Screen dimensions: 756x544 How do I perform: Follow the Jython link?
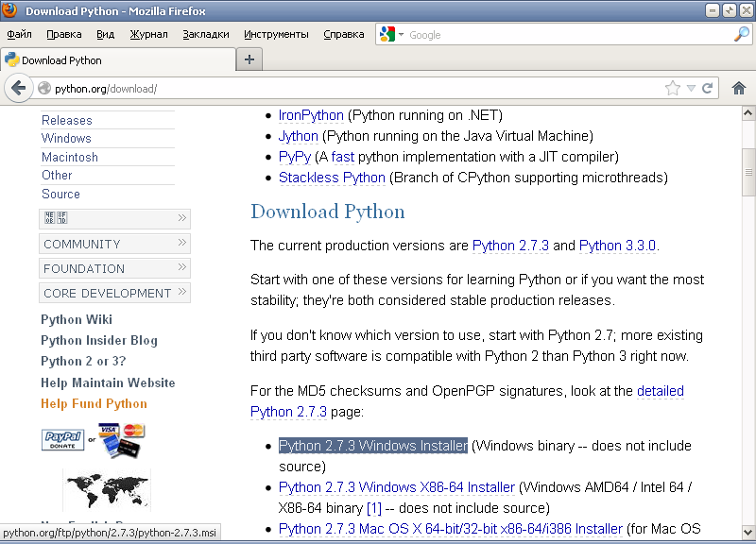click(299, 136)
